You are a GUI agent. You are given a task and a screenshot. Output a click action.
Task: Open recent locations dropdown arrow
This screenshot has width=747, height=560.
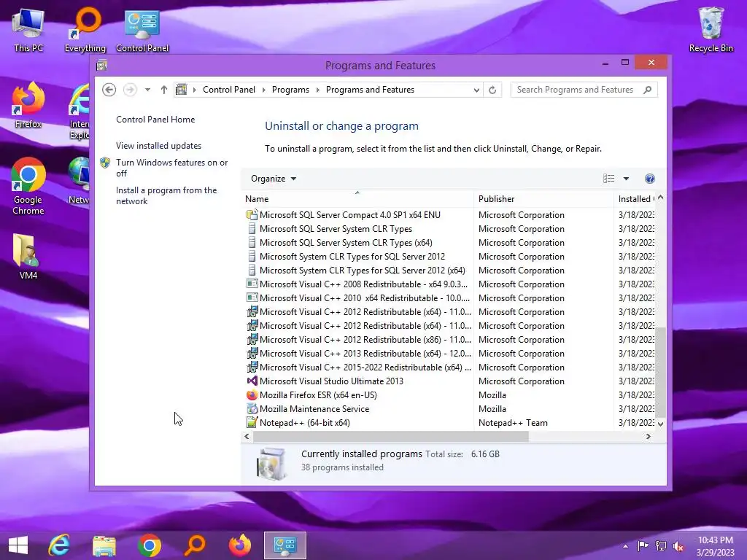tap(147, 90)
